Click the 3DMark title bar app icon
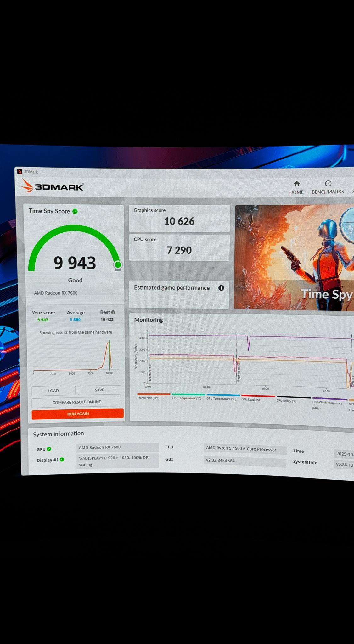This screenshot has width=354, height=644. coord(20,171)
